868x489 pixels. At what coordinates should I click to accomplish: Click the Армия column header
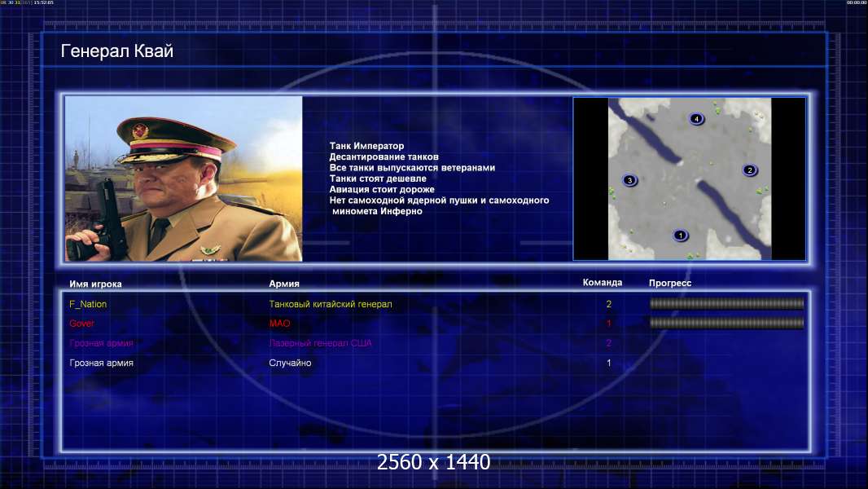point(284,284)
